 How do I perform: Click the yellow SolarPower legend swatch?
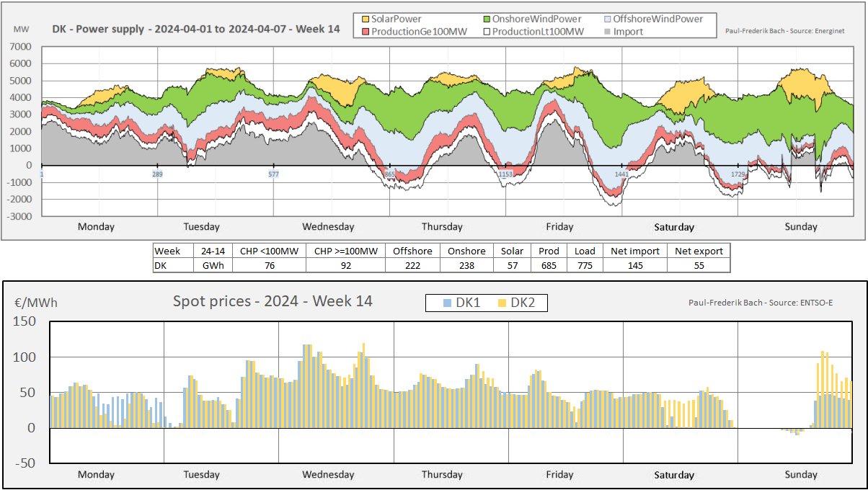pos(365,19)
